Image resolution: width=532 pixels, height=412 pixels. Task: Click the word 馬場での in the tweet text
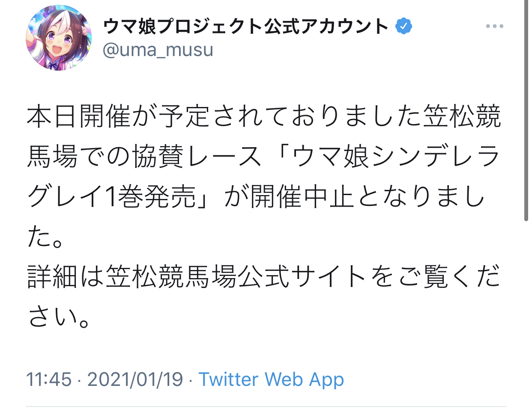pyautogui.click(x=78, y=156)
